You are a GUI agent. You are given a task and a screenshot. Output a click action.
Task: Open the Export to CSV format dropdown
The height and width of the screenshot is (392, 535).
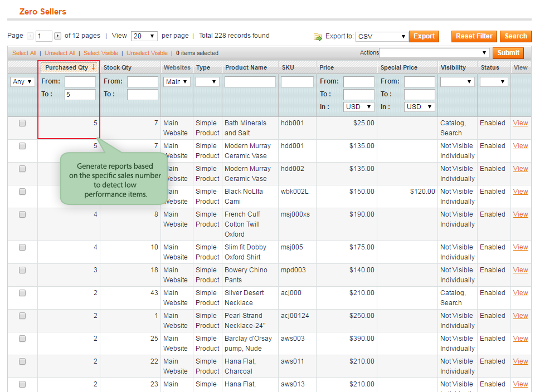tap(382, 37)
